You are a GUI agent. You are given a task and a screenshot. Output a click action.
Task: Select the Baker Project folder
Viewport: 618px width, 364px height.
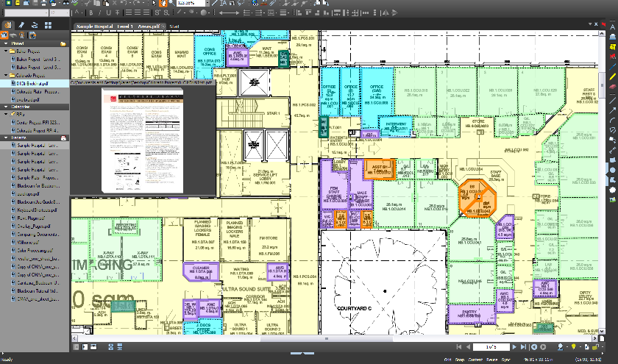[x=28, y=51]
